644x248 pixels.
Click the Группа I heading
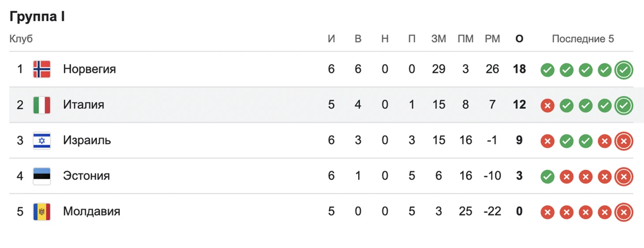[37, 17]
